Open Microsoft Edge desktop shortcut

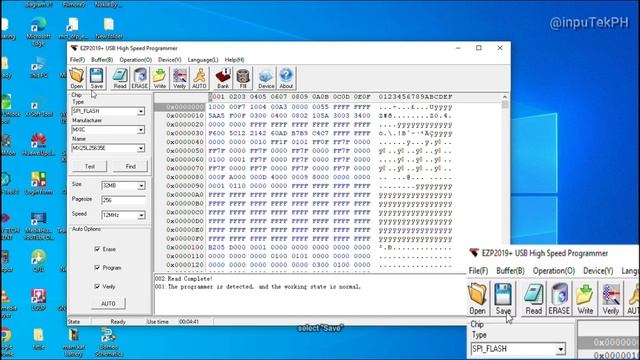(x=38, y=32)
